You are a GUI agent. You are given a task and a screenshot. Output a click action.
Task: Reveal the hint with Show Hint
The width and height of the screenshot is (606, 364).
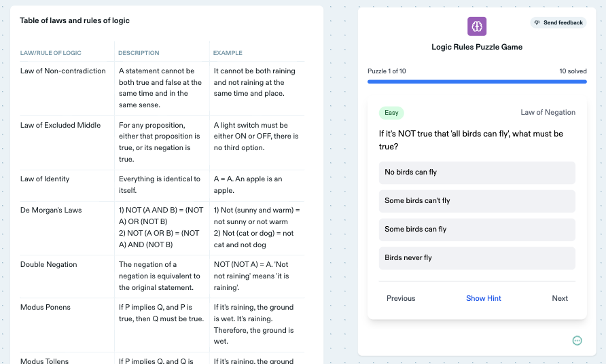point(483,298)
